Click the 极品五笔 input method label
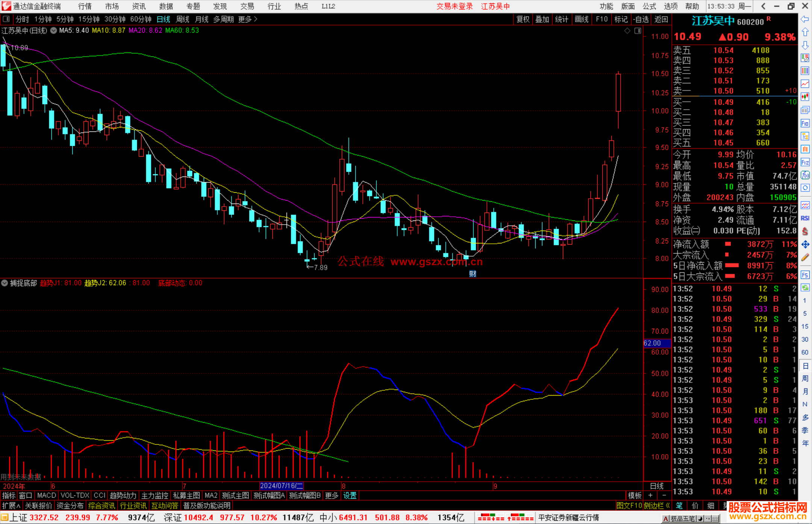812x524 pixels. [682, 519]
